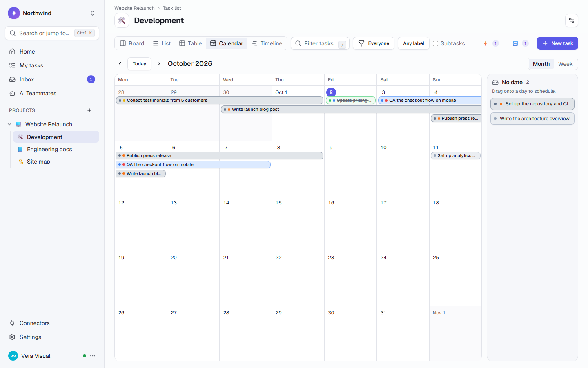Image resolution: width=588 pixels, height=368 pixels.
Task: Open Publish press release task on the 5th
Action: click(x=220, y=155)
